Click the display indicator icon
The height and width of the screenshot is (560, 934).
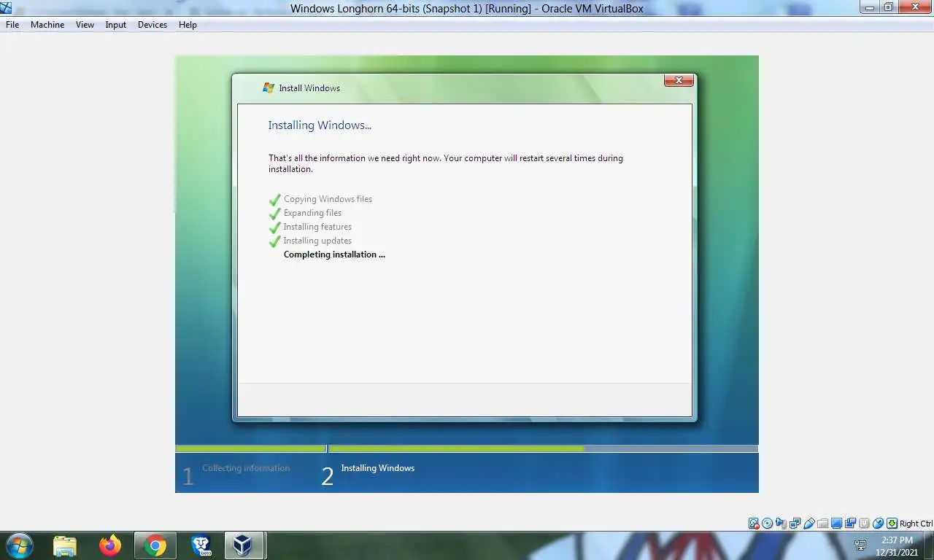point(836,523)
